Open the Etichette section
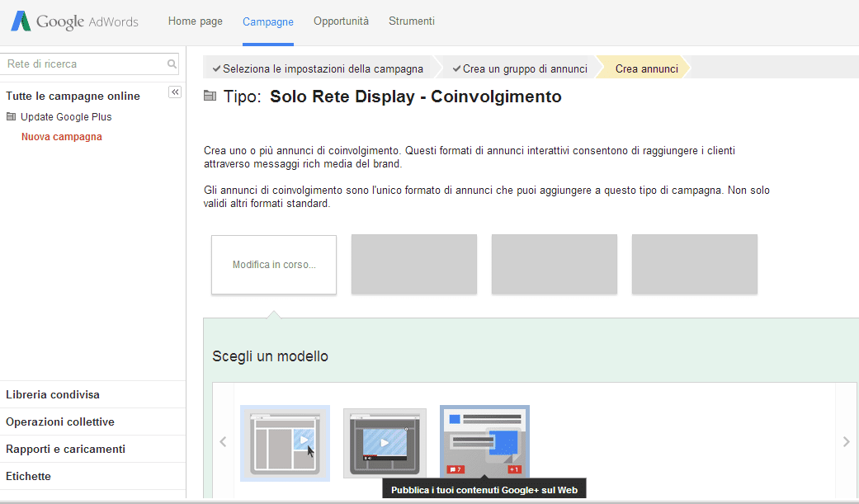Image resolution: width=859 pixels, height=504 pixels. [x=29, y=476]
